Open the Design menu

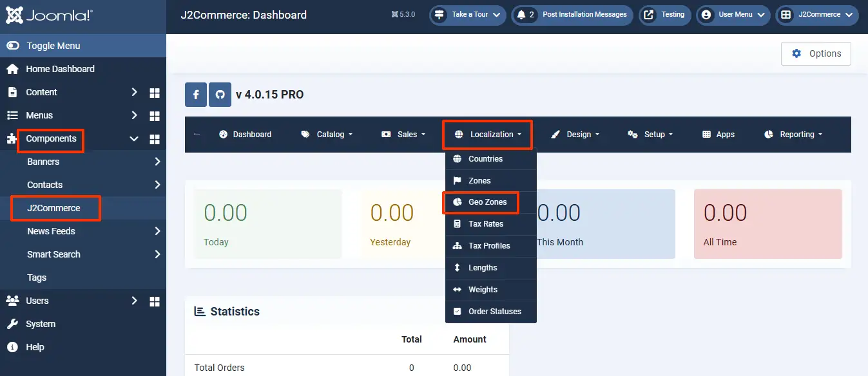(575, 135)
